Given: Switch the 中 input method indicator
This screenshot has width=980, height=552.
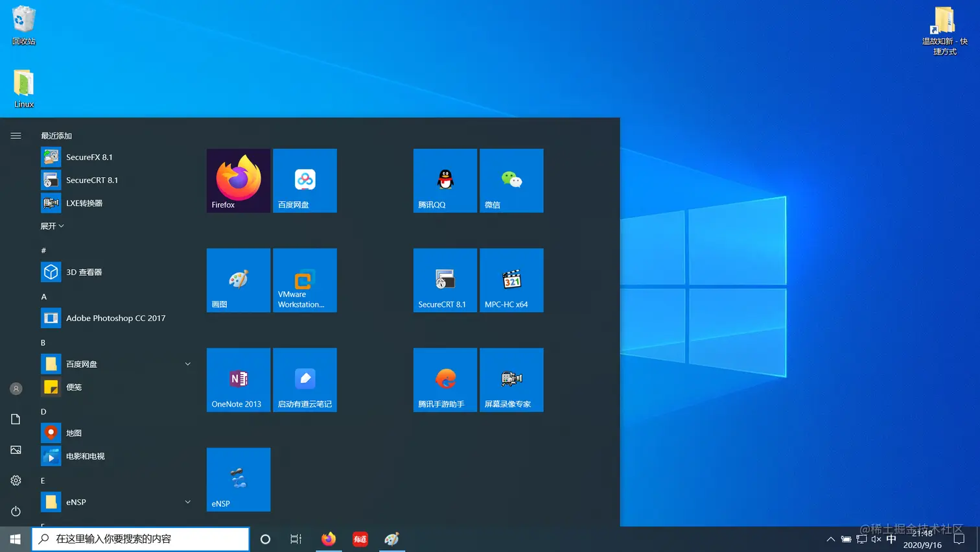Looking at the screenshot, I should pyautogui.click(x=891, y=539).
